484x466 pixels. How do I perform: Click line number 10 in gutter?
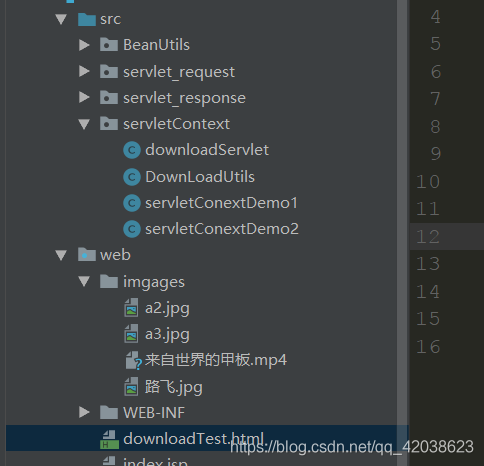point(428,182)
